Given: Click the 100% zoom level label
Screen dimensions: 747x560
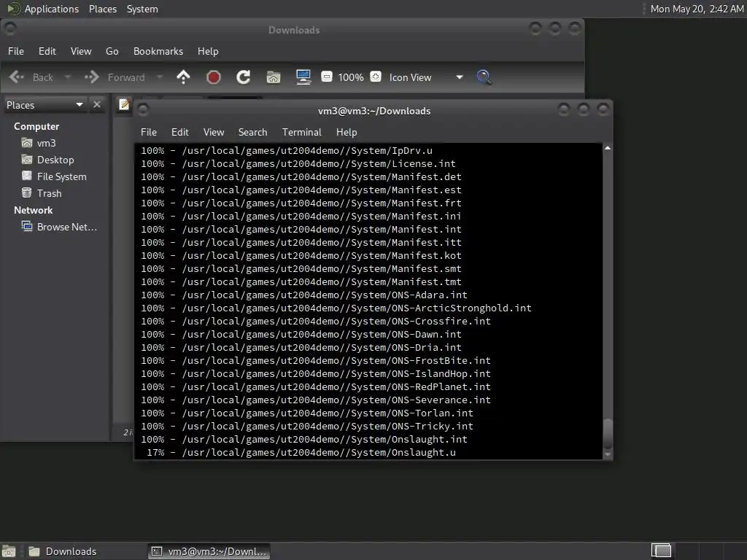Looking at the screenshot, I should (x=351, y=77).
